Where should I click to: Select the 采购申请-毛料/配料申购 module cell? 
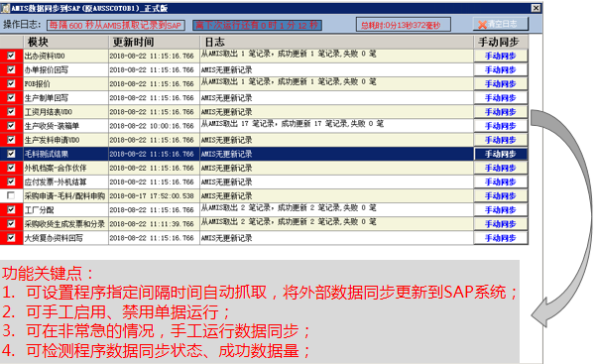click(x=66, y=195)
